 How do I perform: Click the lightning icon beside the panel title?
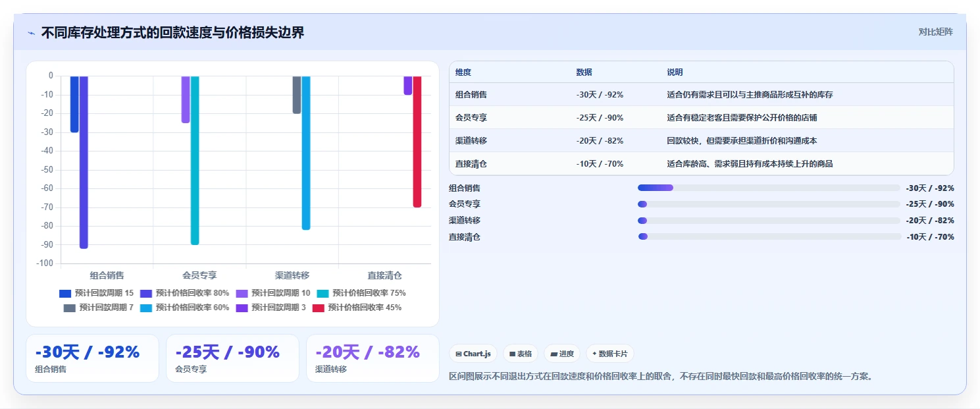(x=31, y=33)
